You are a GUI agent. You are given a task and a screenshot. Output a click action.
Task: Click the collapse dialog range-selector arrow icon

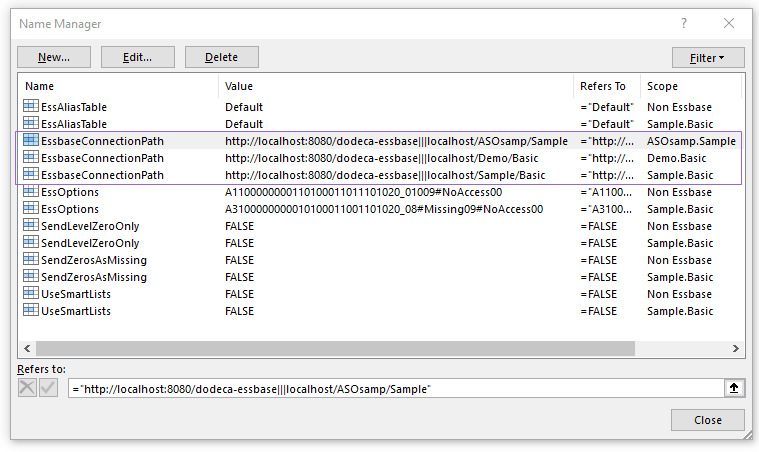734,388
